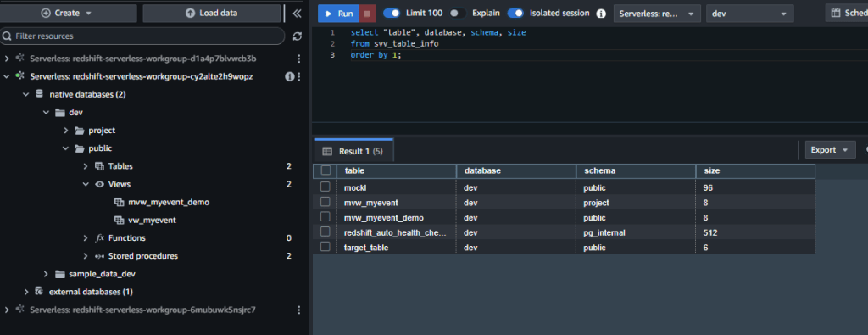Open info icon for workgroup cy2alte2h9wopz
This screenshot has height=335, width=868.
coord(289,76)
